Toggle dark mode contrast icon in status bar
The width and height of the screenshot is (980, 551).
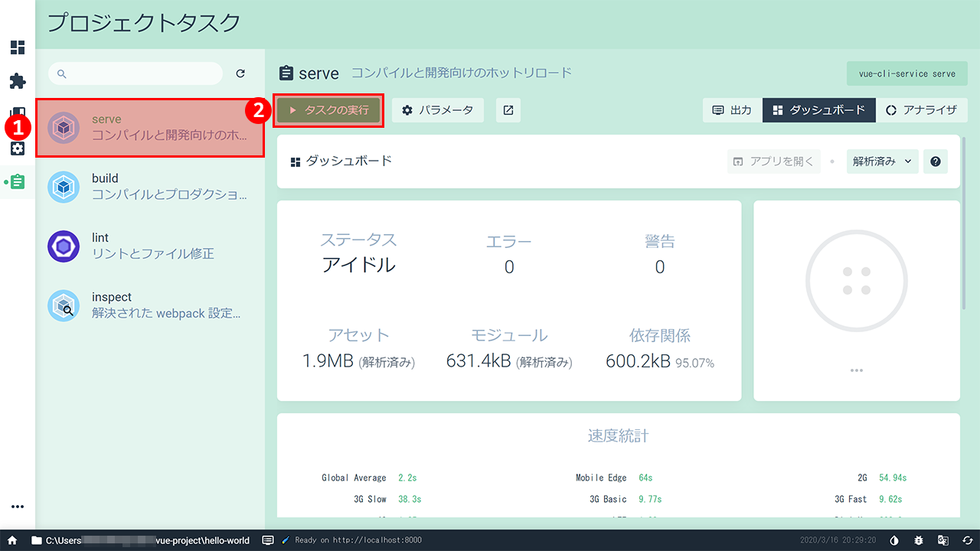894,540
